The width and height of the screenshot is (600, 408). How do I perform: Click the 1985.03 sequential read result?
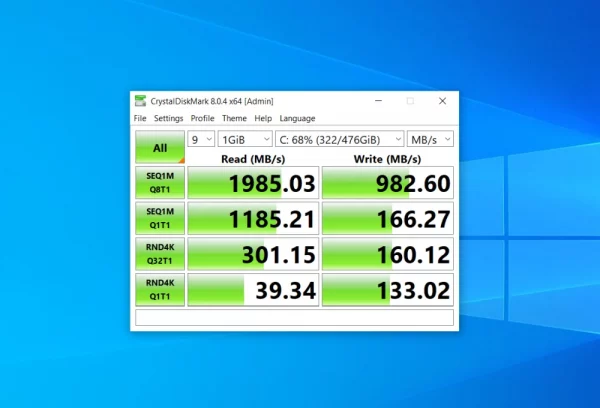point(253,183)
